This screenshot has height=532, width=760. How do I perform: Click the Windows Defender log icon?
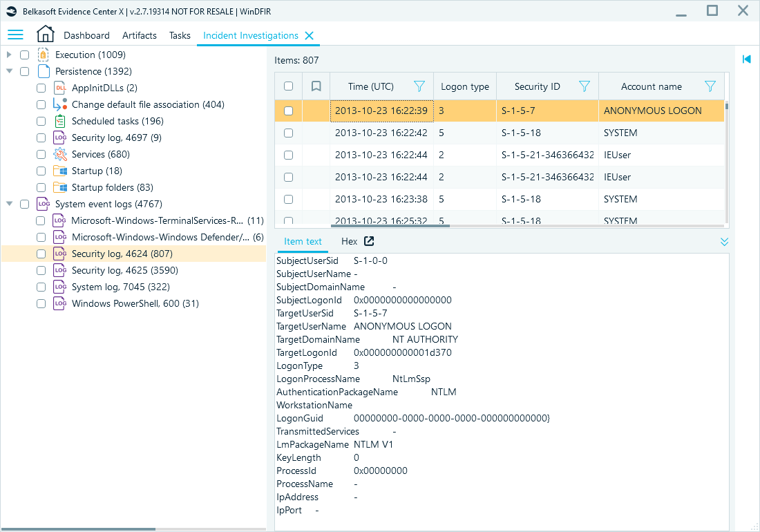60,237
